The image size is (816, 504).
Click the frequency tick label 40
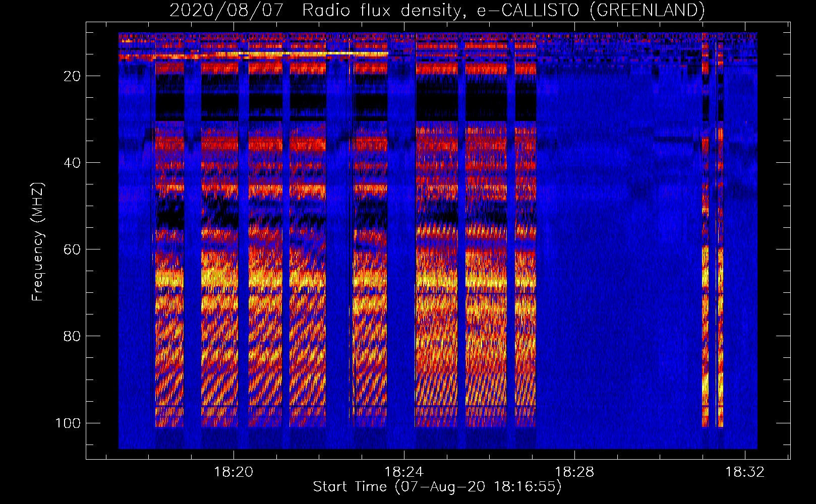pos(72,163)
